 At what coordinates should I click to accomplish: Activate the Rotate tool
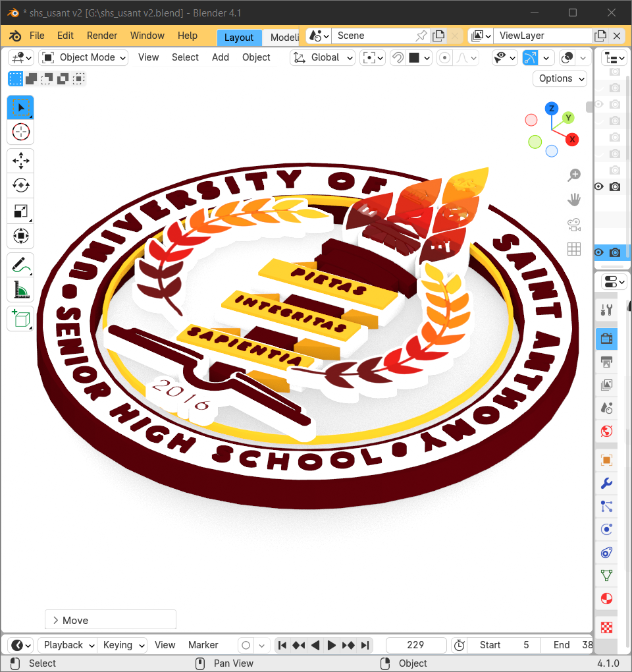[x=20, y=186]
